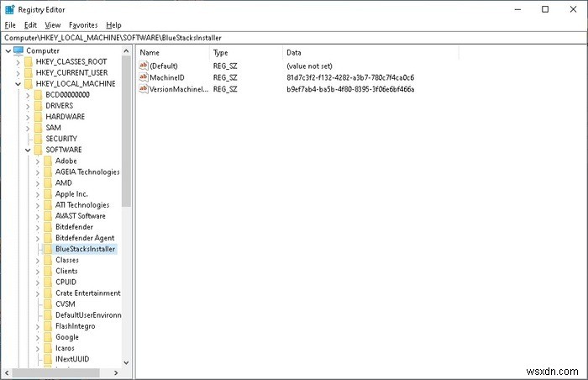
Task: Click the Google folder icon
Action: (x=48, y=337)
